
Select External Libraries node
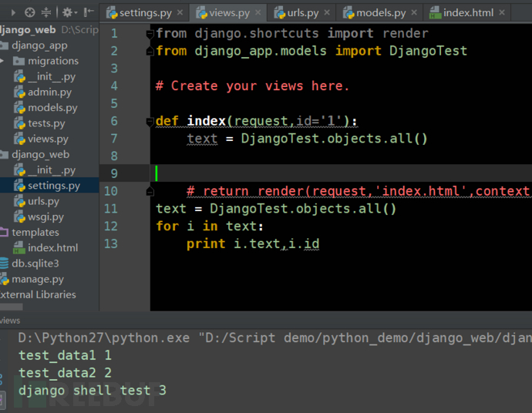38,295
